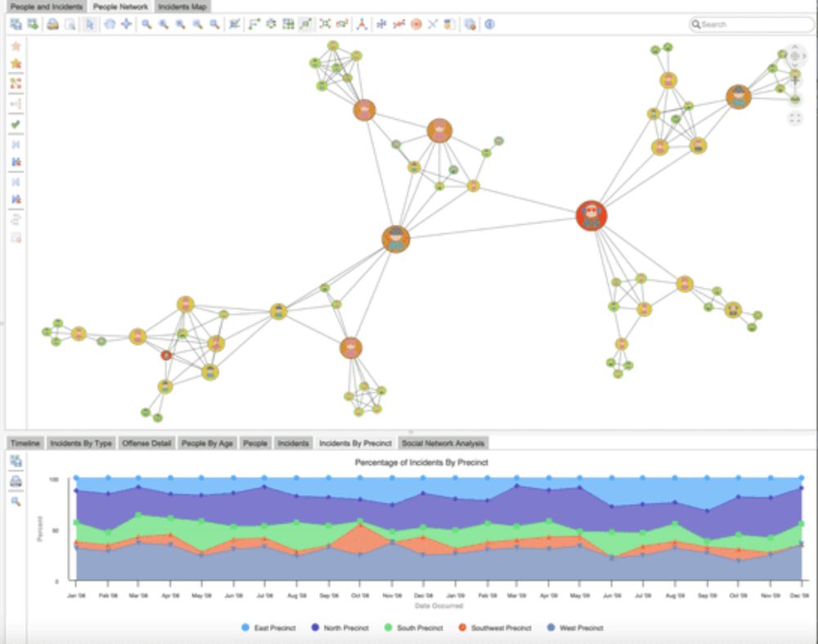Screen dimensions: 818x644
Task: Click the gold star icon in sidebar
Action: point(16,64)
